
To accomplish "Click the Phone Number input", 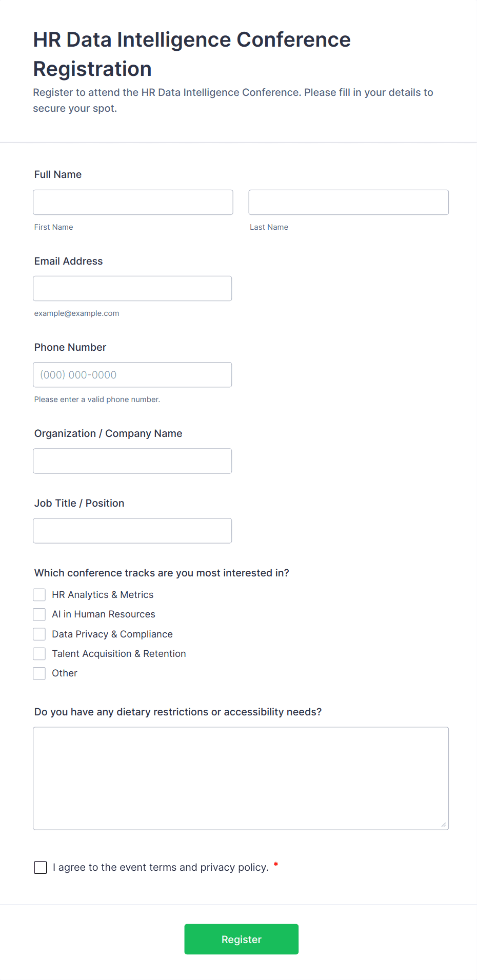I will coord(132,374).
